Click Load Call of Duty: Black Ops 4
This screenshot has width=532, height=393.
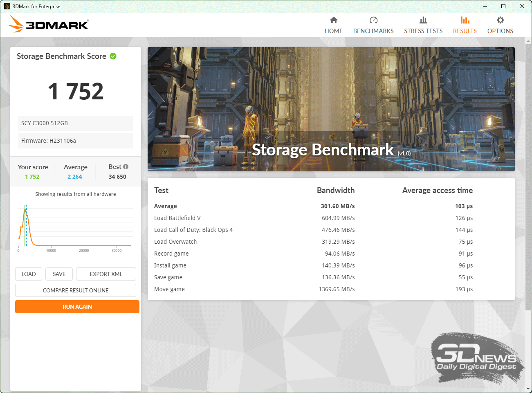coord(331,230)
